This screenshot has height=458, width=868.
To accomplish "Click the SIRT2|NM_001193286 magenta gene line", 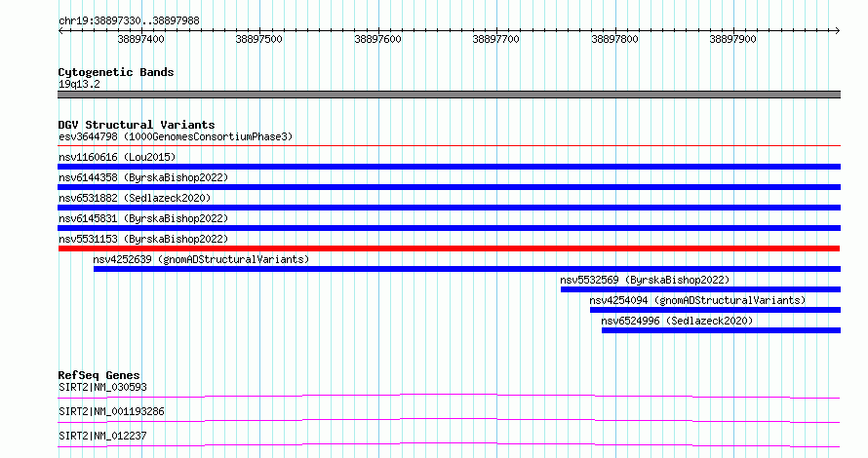I will click(x=449, y=420).
